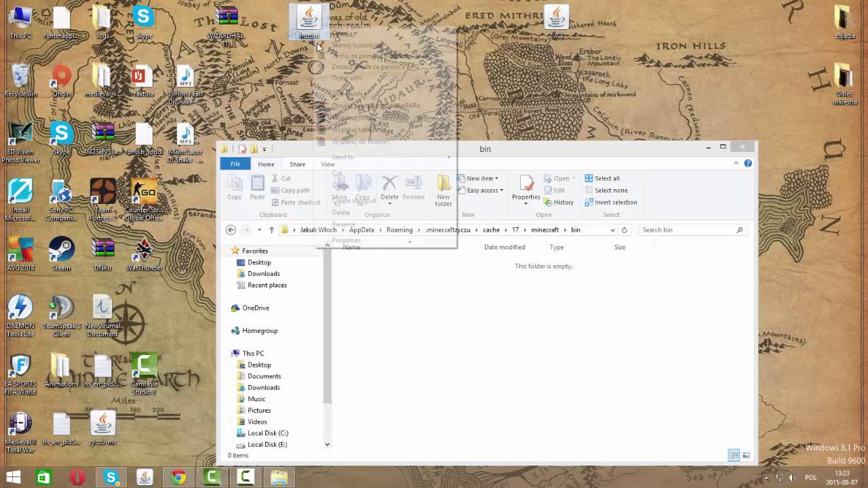This screenshot has width=868, height=488.
Task: Open Explorer Help question mark icon
Action: pyautogui.click(x=748, y=163)
